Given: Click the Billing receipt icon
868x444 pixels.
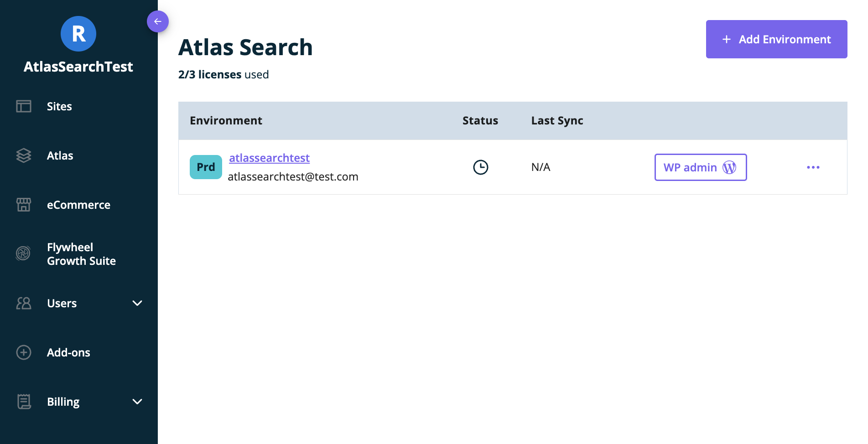Looking at the screenshot, I should [x=24, y=402].
